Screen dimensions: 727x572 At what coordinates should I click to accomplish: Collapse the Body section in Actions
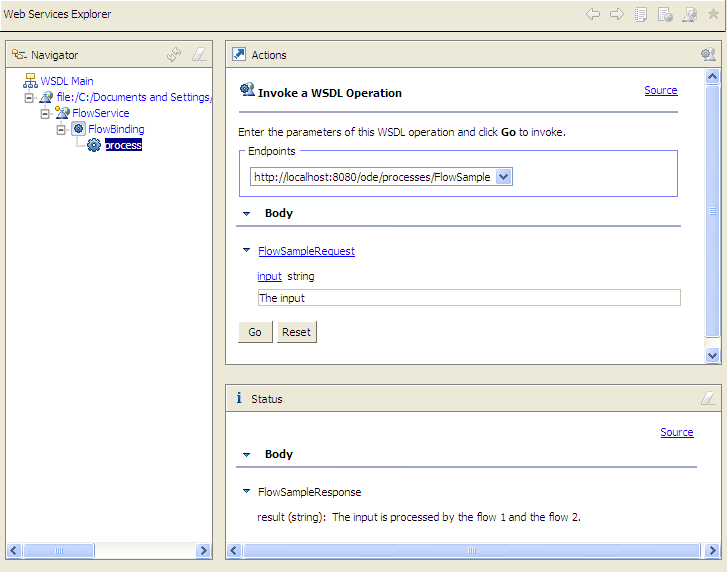pos(246,214)
